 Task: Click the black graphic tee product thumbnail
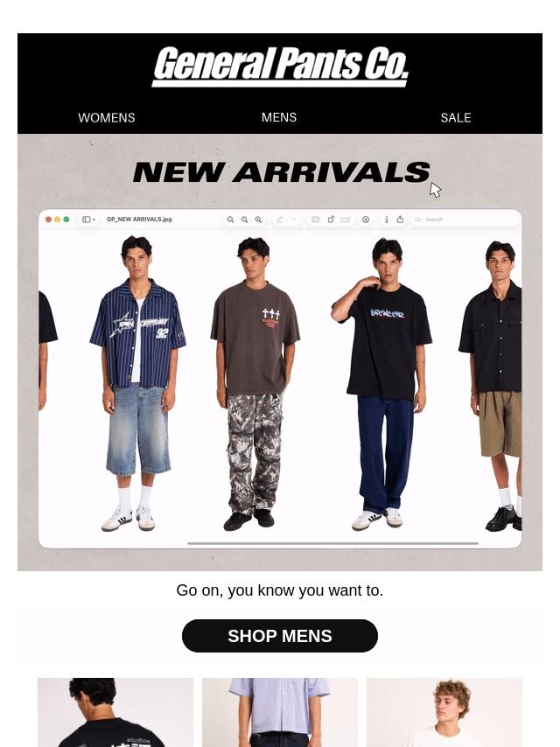point(115,712)
